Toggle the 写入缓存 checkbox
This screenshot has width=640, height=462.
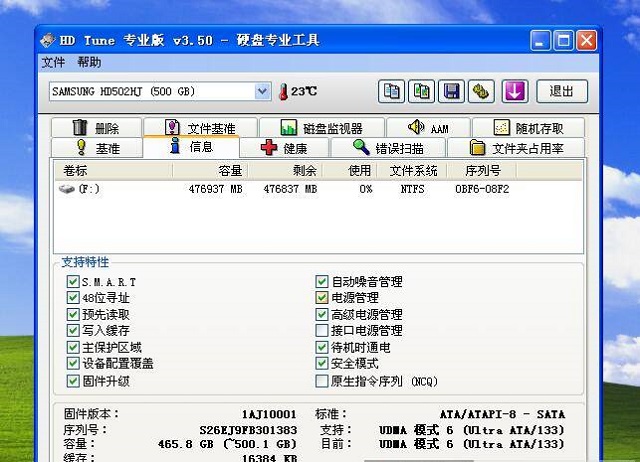coord(73,330)
